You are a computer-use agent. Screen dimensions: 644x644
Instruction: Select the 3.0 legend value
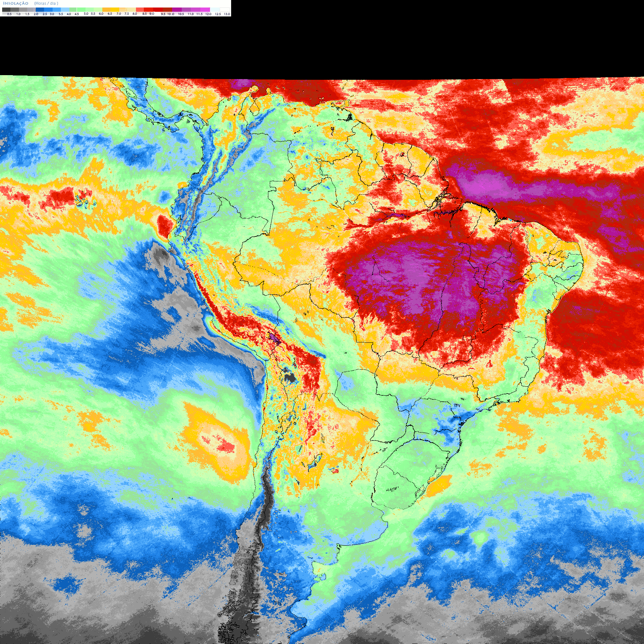[x=52, y=14]
